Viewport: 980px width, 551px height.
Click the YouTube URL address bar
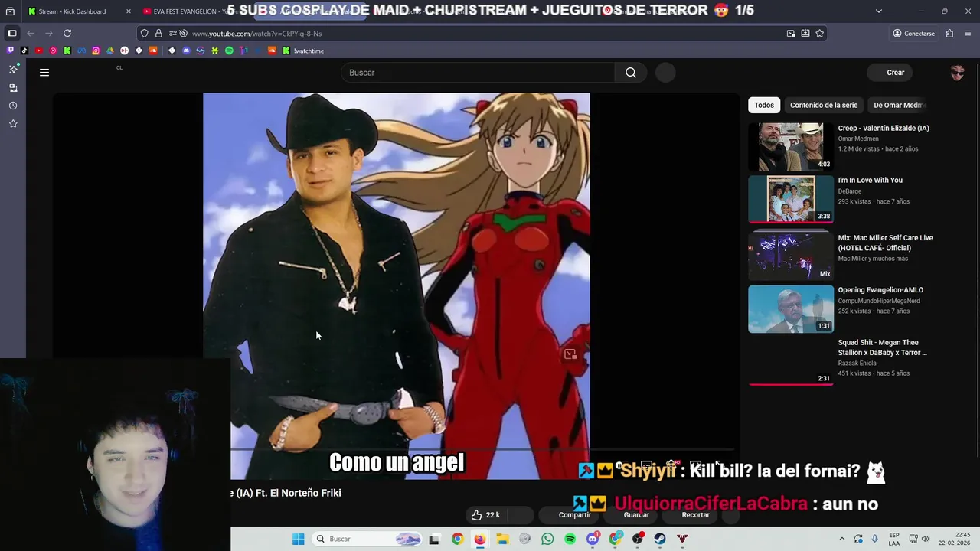(x=482, y=34)
